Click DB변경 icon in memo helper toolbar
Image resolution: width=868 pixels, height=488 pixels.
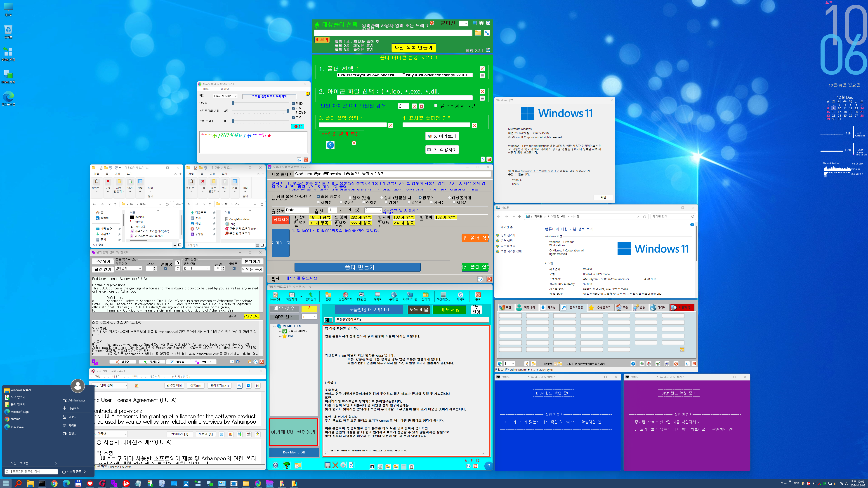[x=361, y=296]
